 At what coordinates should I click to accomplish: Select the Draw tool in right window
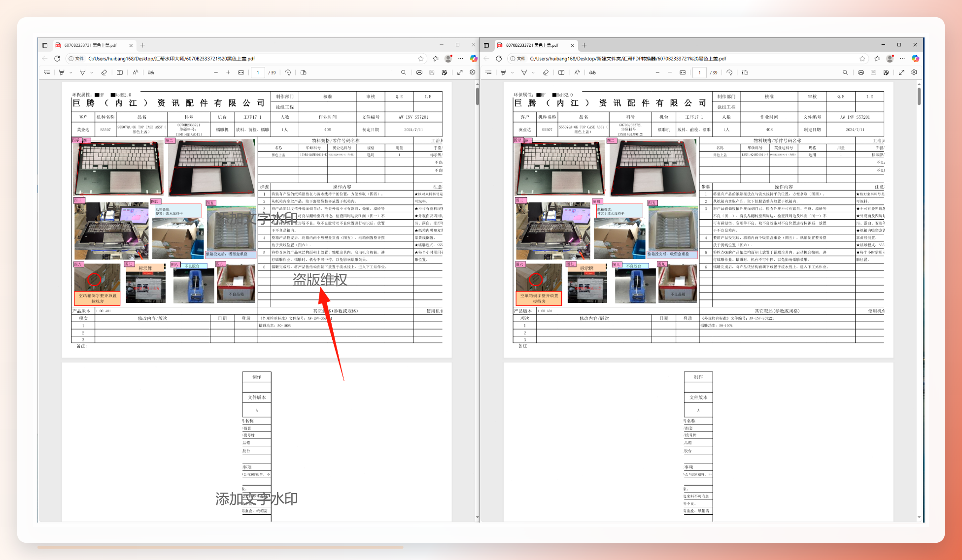pos(524,72)
